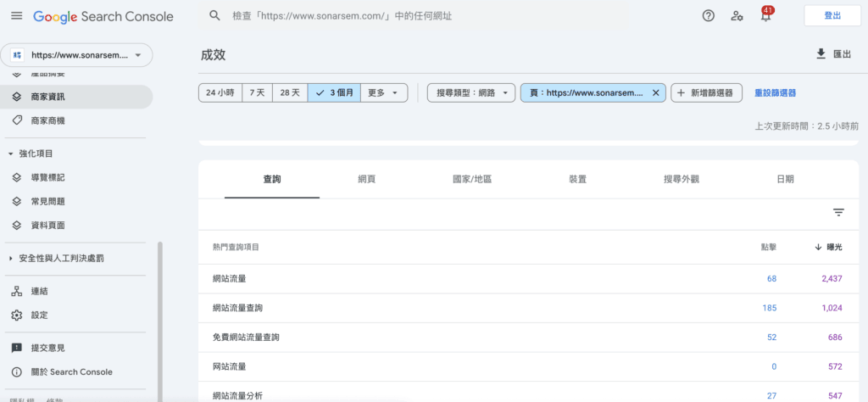Expand the 更多 date range dropdown
This screenshot has height=402, width=868.
tap(383, 92)
